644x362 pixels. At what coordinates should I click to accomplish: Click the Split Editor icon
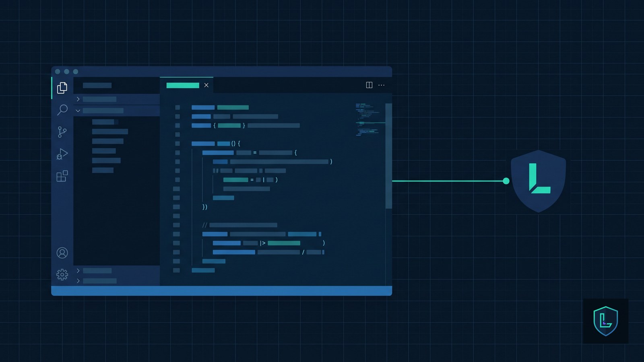(x=369, y=85)
